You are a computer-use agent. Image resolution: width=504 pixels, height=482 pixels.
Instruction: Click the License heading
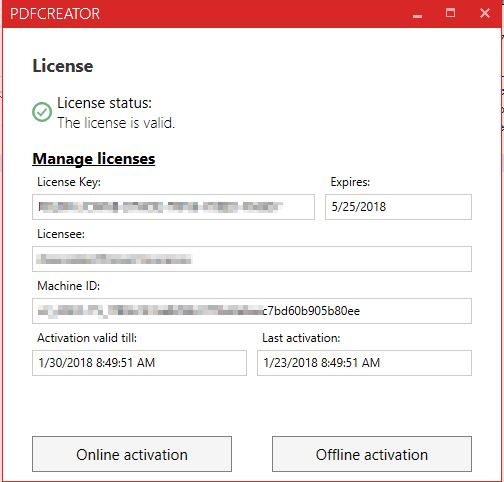[63, 66]
